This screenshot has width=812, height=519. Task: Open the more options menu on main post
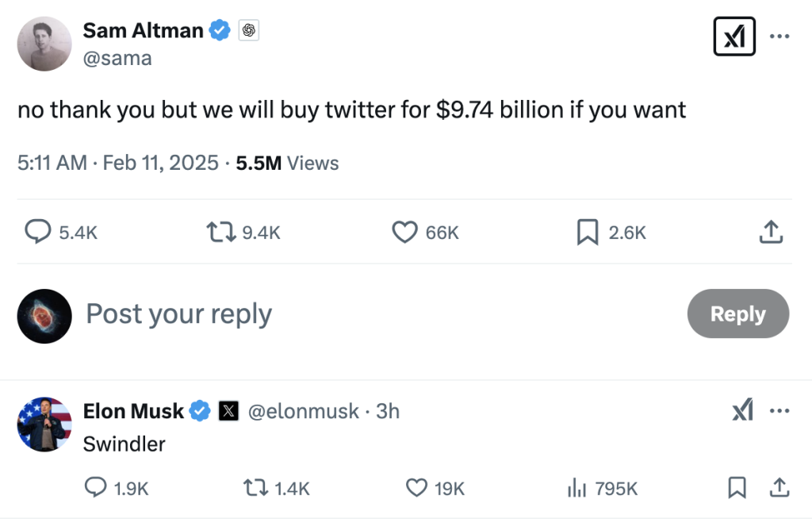780,37
